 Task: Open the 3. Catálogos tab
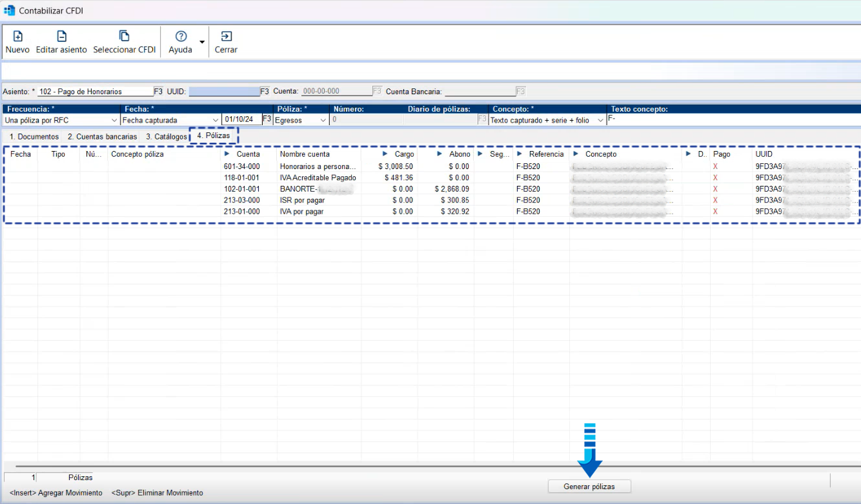click(x=166, y=137)
